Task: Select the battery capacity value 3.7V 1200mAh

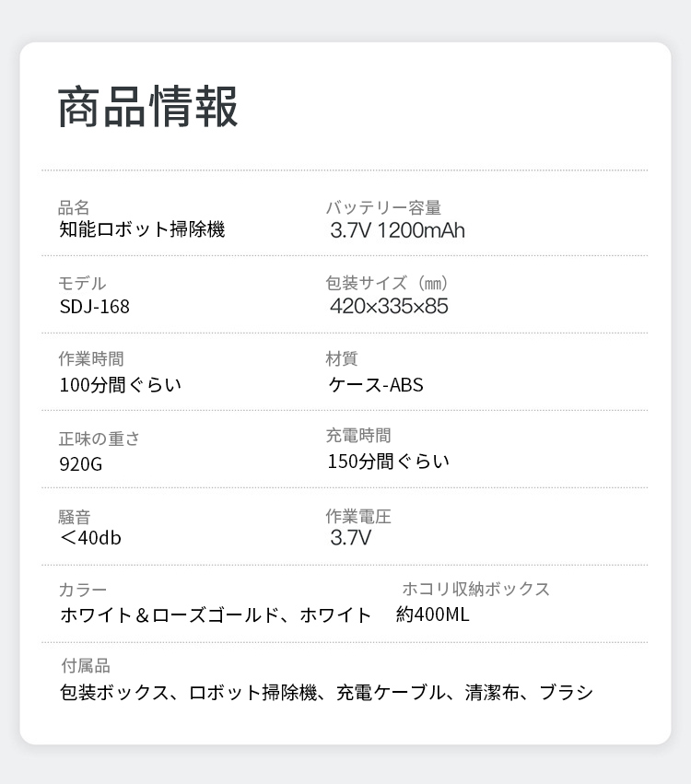Action: 398,230
